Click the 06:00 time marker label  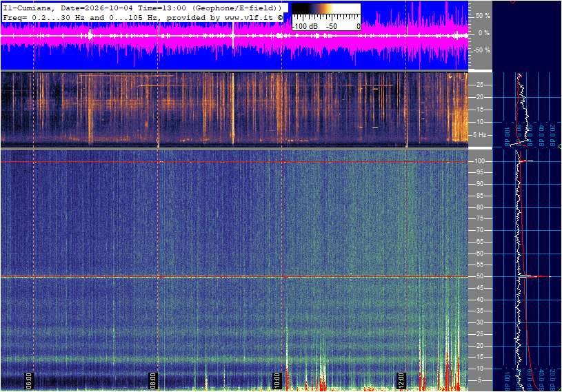[x=29, y=380]
